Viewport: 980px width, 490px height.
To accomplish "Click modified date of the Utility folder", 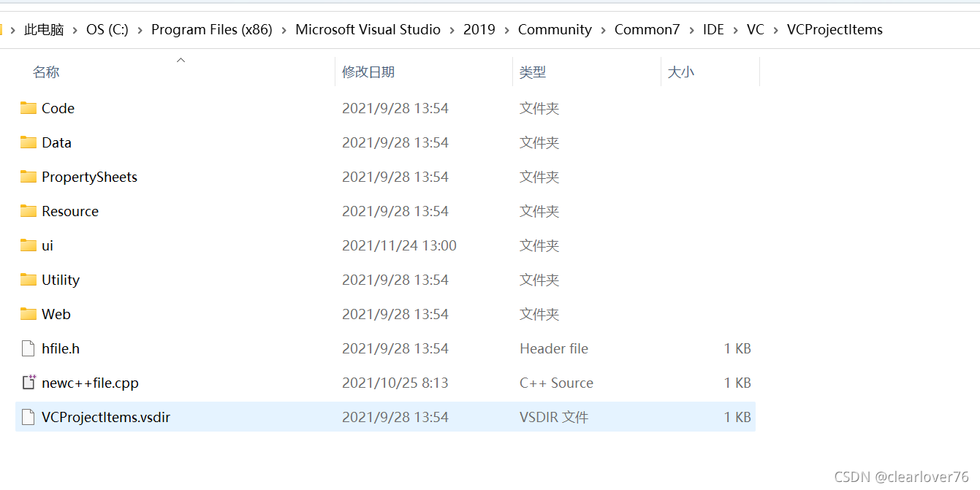I will click(395, 280).
